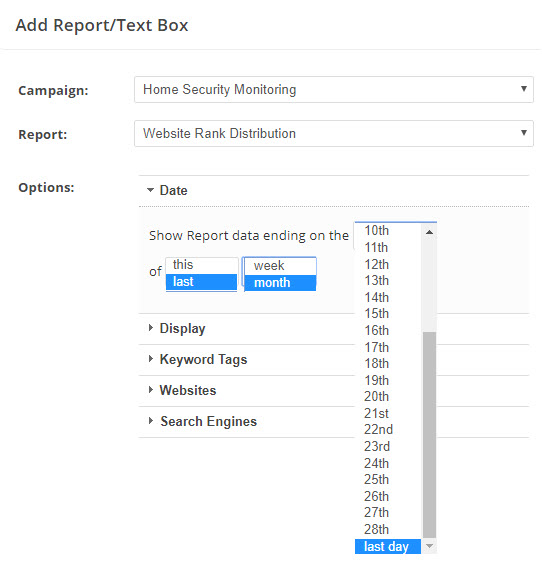Viewport: 542px width, 565px height.
Task: Select '15th' from the day list
Action: coord(388,313)
